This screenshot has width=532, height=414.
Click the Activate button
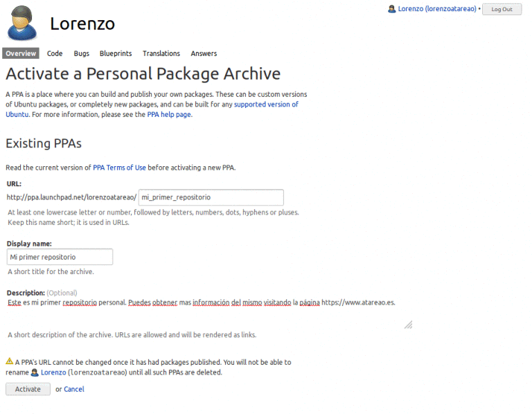click(28, 389)
